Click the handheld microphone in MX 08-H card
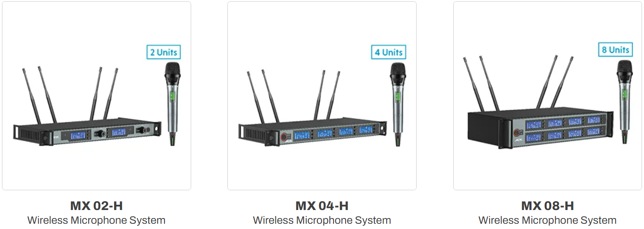 (624, 102)
